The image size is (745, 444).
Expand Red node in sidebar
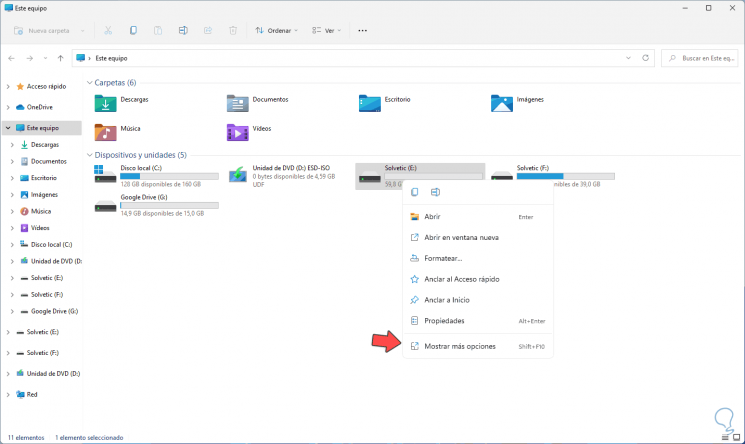pyautogui.click(x=8, y=395)
